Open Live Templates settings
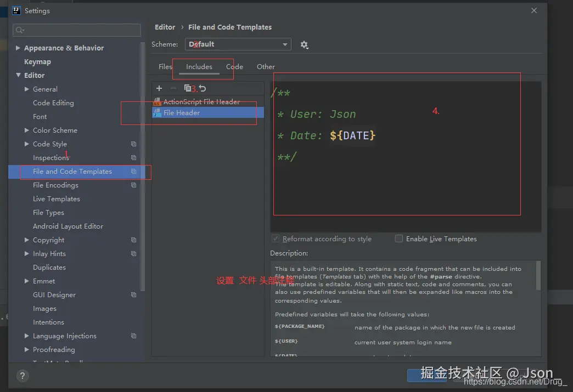The image size is (573, 392). 57,199
